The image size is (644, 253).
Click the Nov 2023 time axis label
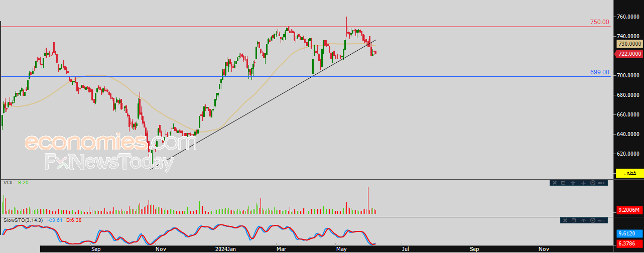click(x=161, y=248)
